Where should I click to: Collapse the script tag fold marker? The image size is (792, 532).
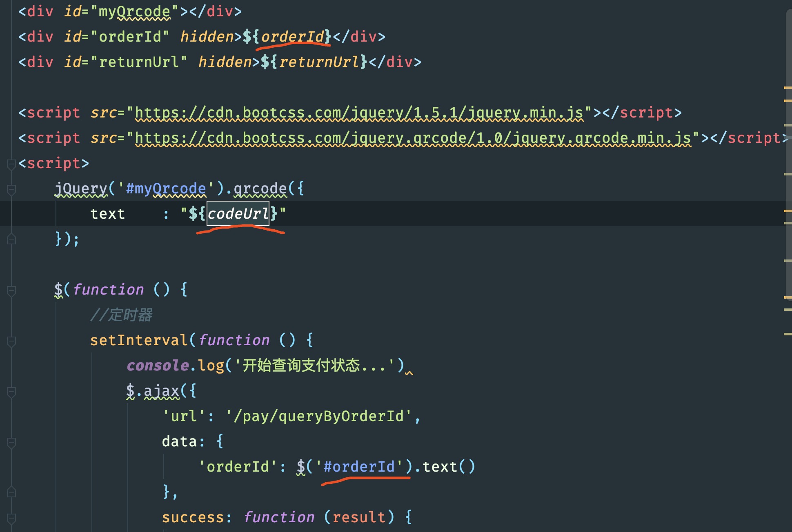pyautogui.click(x=11, y=164)
